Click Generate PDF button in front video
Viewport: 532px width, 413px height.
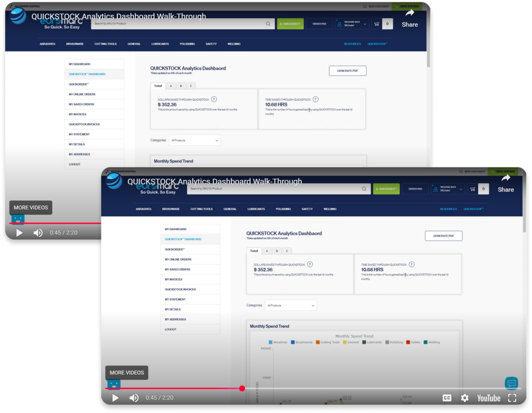443,236
